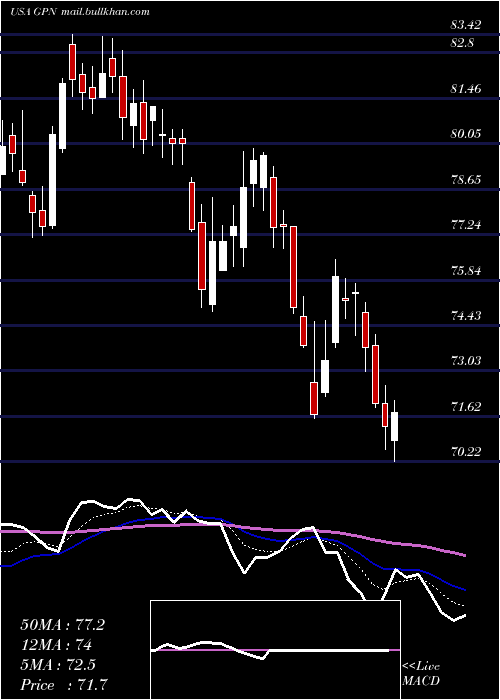Click the 81.46 price axis label
The image size is (500, 700).
click(x=466, y=89)
